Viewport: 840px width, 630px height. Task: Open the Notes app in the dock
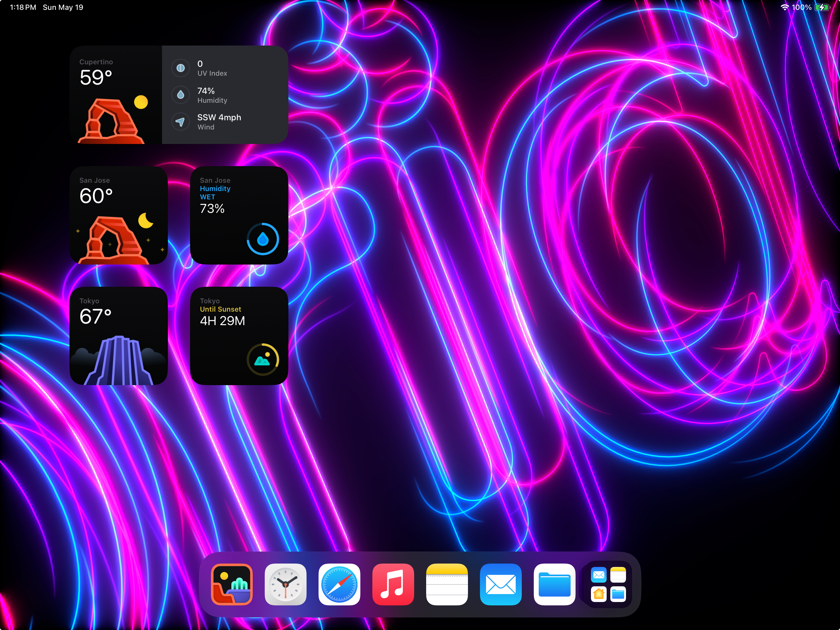coord(447,584)
